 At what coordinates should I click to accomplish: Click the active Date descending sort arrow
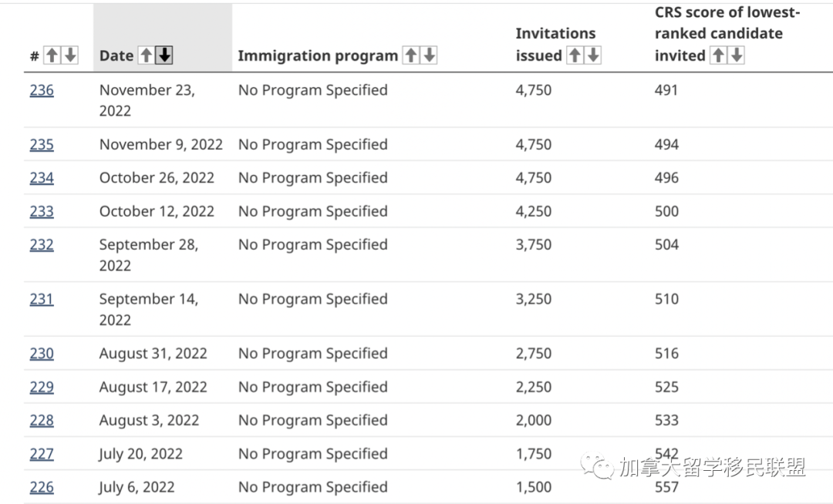pyautogui.click(x=164, y=55)
